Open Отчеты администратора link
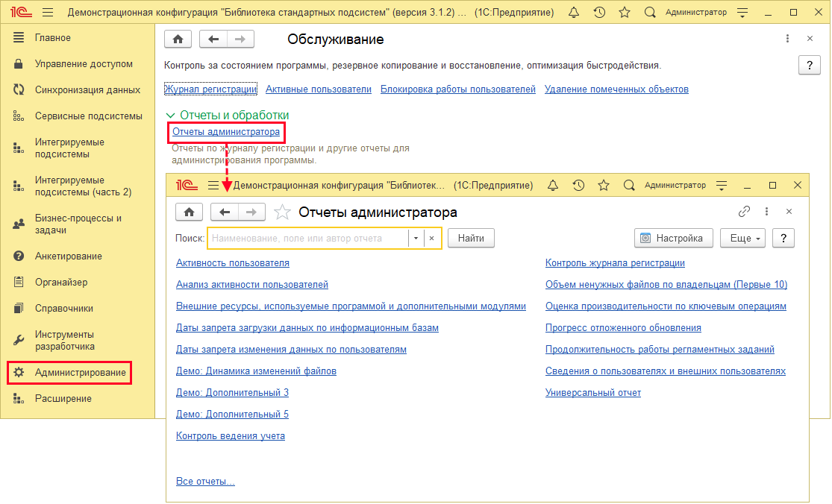This screenshot has height=504, width=832. (226, 131)
